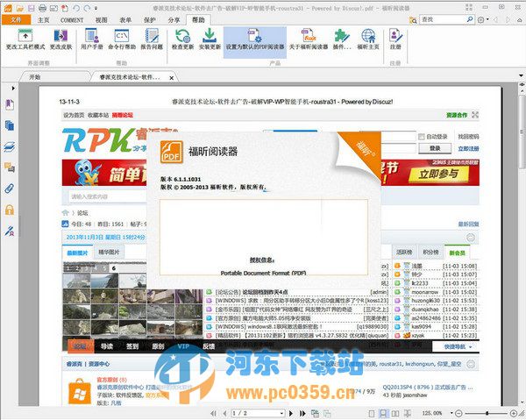Screen dimensions: 526x420
Task: Open the layers side panel icon
Action: coord(10,146)
